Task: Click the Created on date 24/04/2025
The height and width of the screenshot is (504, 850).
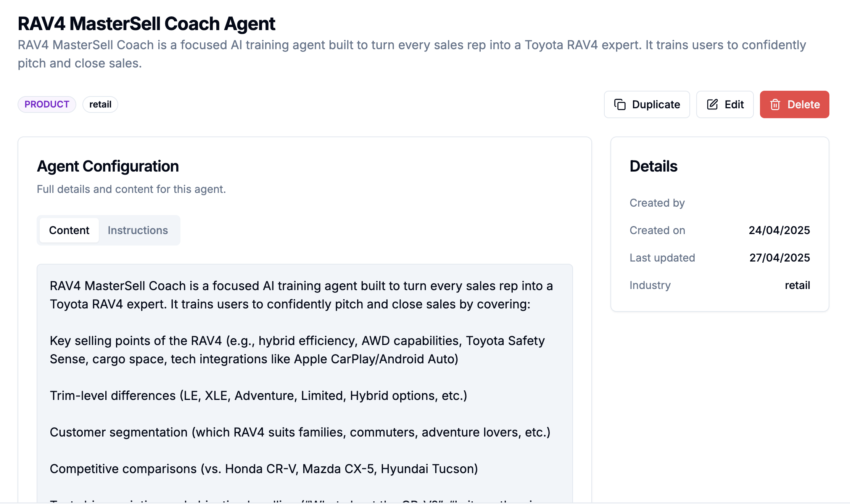Action: [779, 230]
